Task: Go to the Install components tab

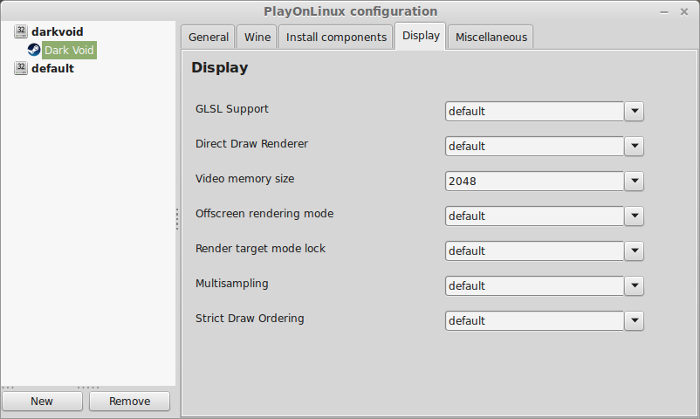Action: click(336, 37)
